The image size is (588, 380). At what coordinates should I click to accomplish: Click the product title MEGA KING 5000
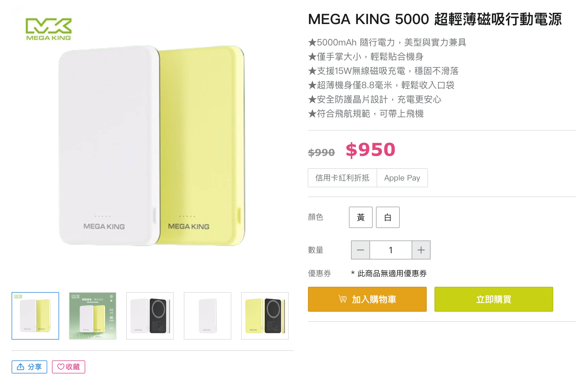(435, 19)
